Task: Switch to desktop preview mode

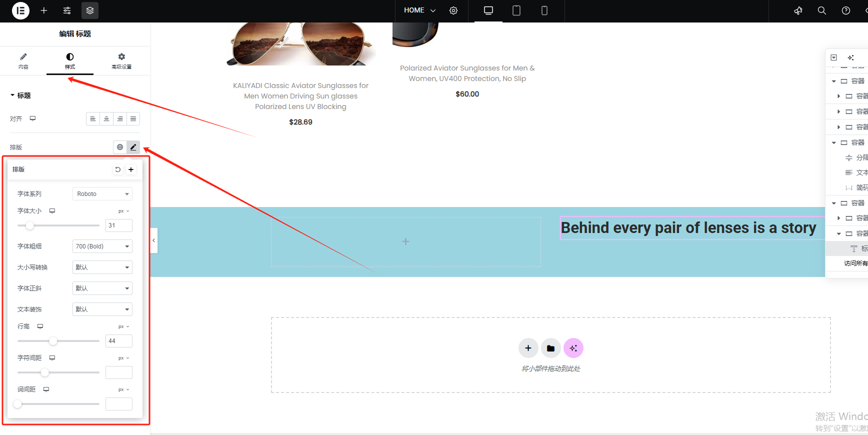Action: point(488,10)
